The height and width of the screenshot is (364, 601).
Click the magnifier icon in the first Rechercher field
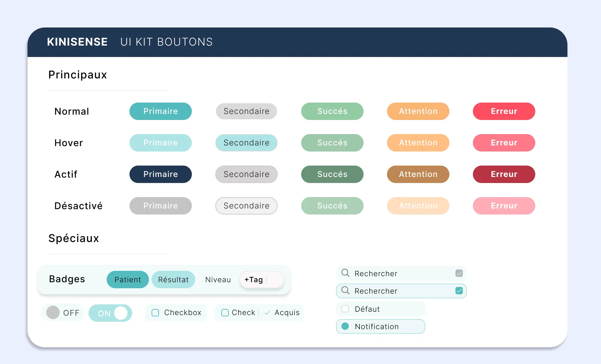pos(345,273)
